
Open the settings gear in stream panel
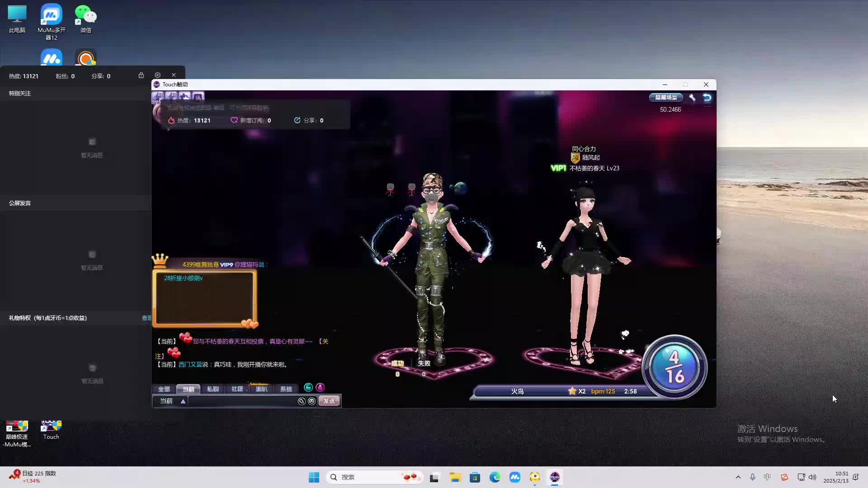click(157, 75)
